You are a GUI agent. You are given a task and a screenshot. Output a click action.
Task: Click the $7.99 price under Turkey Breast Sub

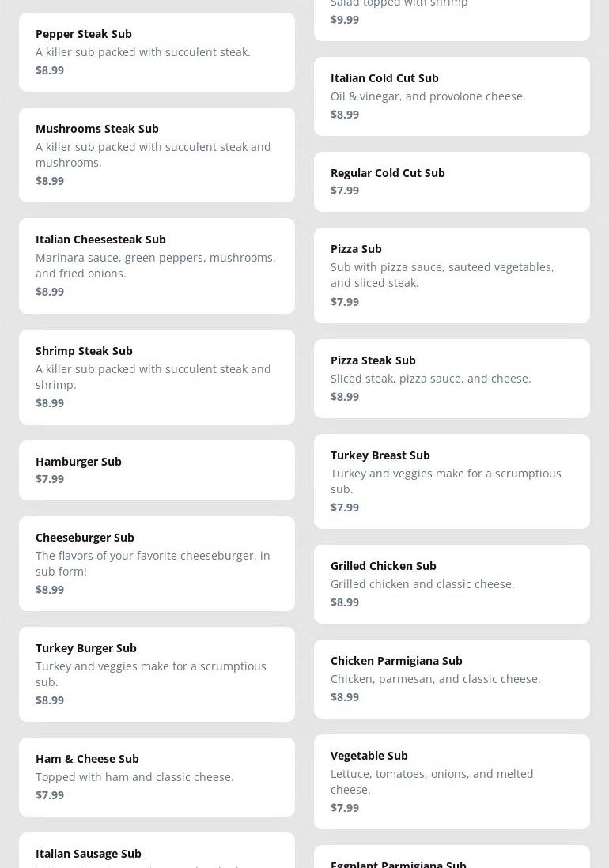[345, 507]
